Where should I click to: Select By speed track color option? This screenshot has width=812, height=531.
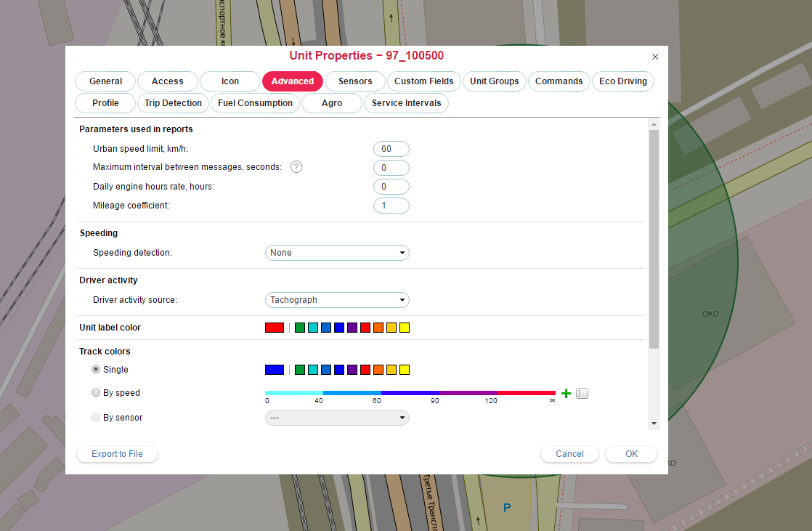tap(96, 393)
